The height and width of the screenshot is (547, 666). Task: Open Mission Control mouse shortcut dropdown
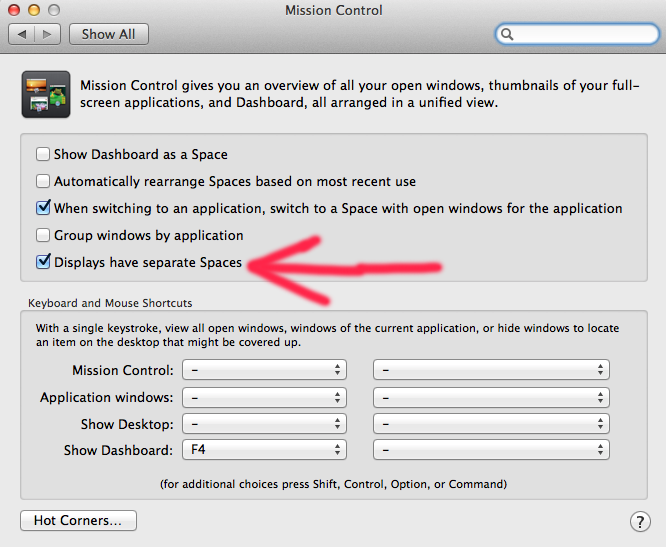(490, 370)
